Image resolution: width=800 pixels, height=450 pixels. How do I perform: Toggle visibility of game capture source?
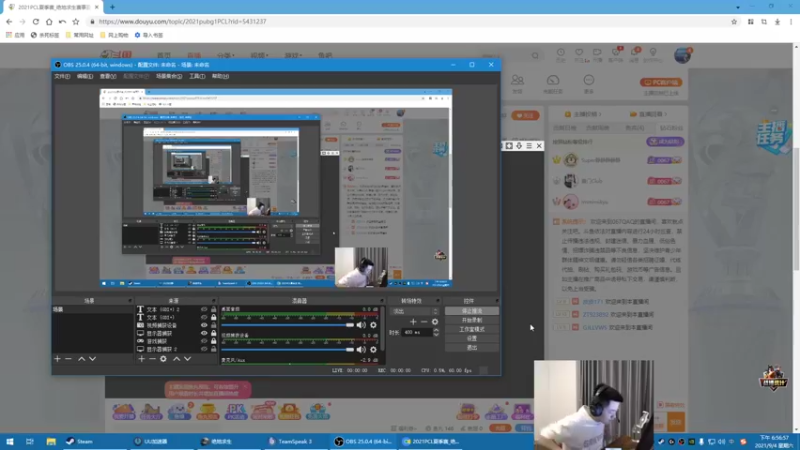(204, 341)
